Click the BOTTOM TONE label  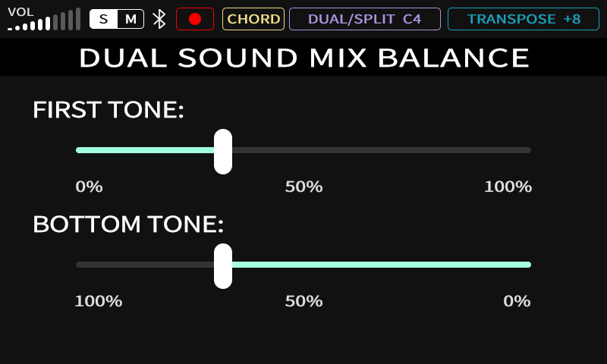tap(128, 224)
